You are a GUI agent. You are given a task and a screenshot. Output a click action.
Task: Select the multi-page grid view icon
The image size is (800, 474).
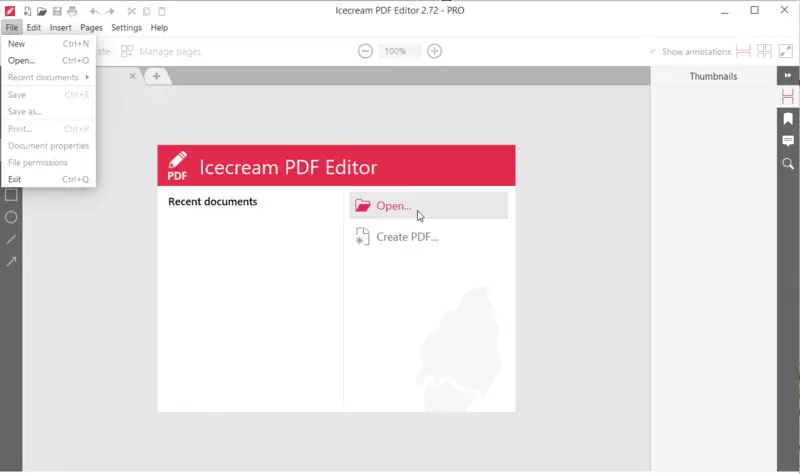point(764,51)
